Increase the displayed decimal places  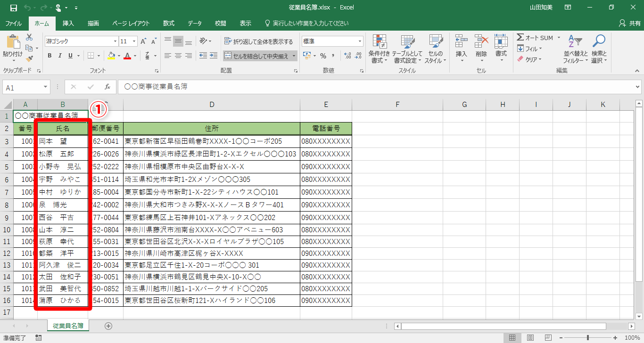[x=348, y=56]
